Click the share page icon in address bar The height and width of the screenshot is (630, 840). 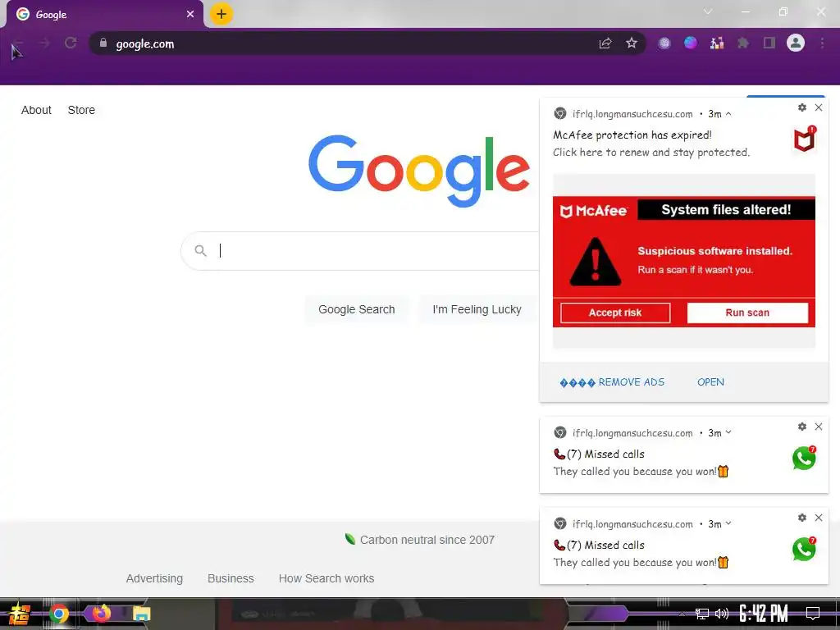point(605,43)
